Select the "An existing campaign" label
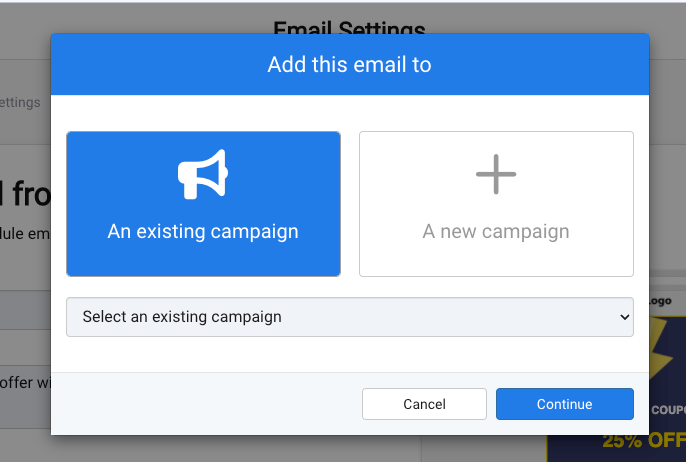This screenshot has width=686, height=462. (x=203, y=232)
